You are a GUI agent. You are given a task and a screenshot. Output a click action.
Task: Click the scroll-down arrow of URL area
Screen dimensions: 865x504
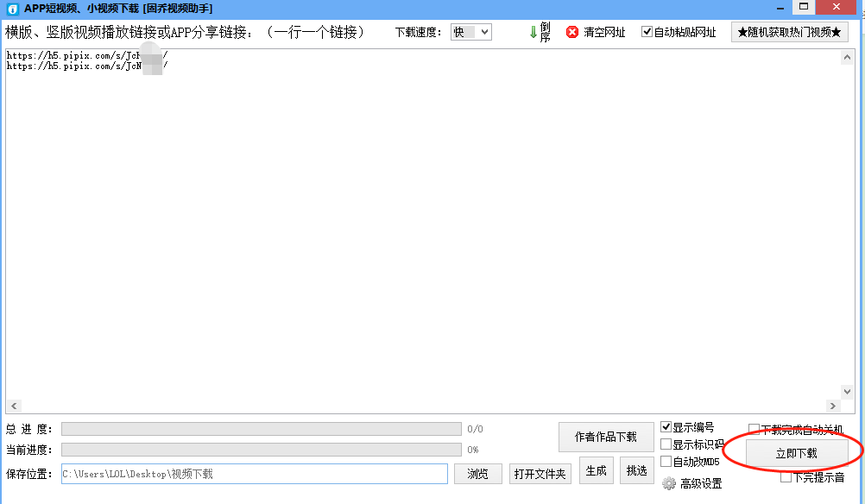point(848,392)
